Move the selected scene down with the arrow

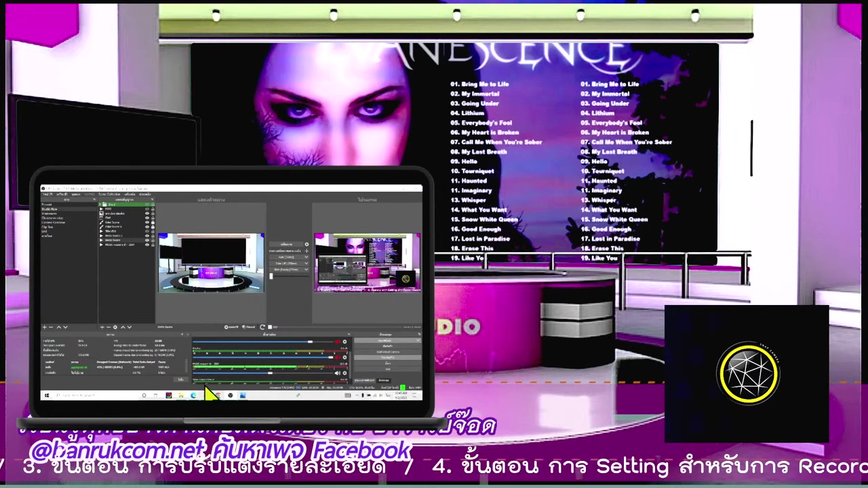click(65, 327)
